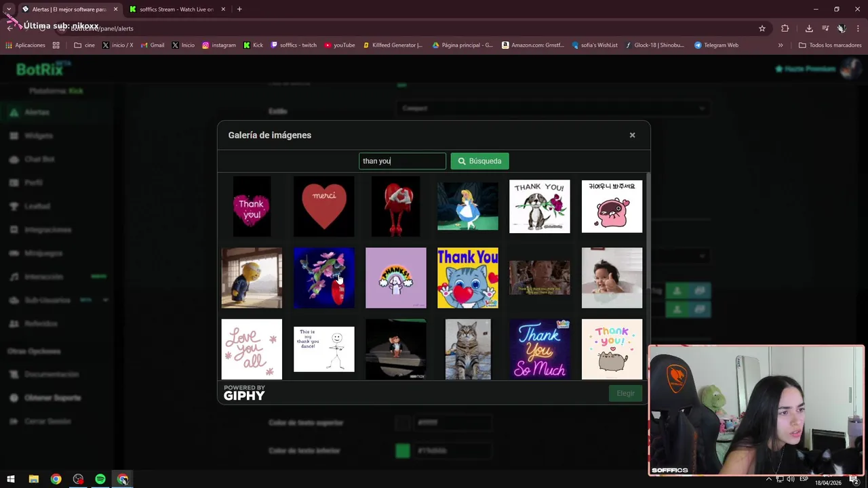
Task: Expand the hidden bookmarks chevron
Action: coord(781,45)
